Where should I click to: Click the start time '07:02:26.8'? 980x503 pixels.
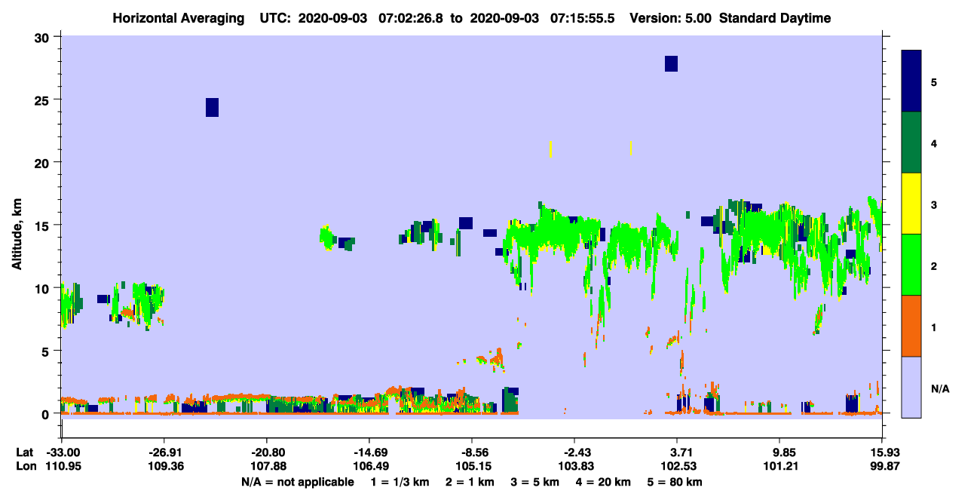412,18
